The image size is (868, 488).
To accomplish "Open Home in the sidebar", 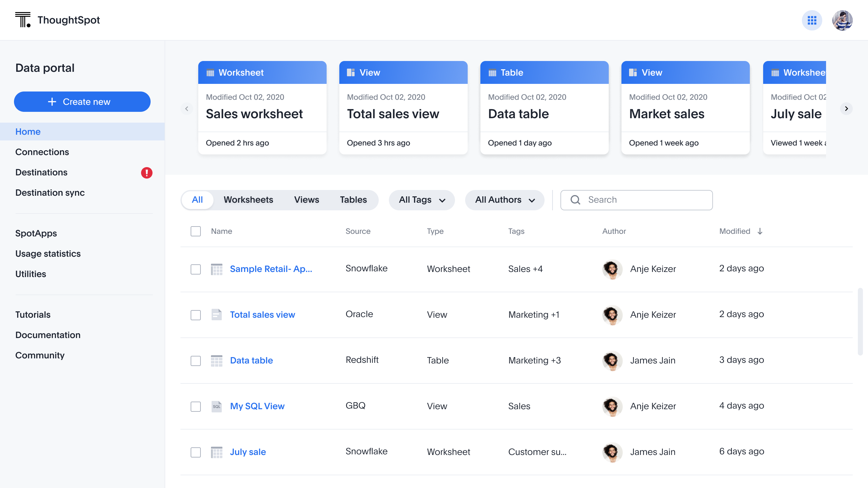I will click(82, 132).
